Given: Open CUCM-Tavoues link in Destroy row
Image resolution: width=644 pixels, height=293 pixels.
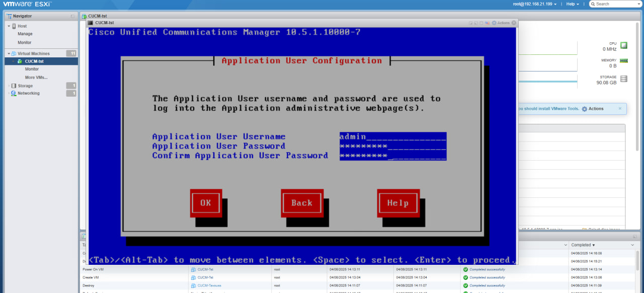Looking at the screenshot, I should click(x=209, y=285).
